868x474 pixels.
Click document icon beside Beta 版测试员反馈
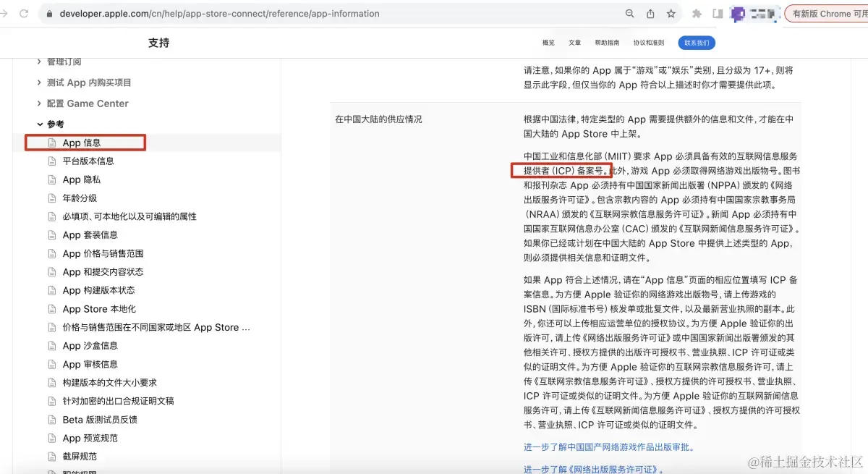51,420
